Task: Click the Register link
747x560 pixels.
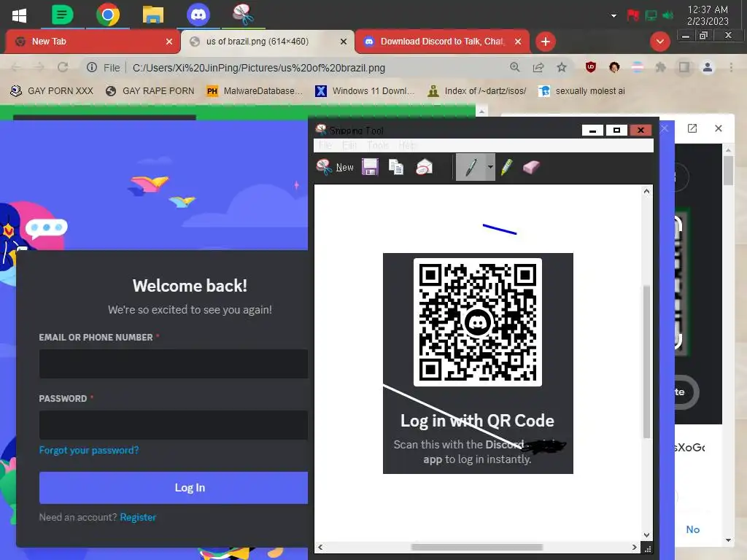Action: tap(138, 517)
